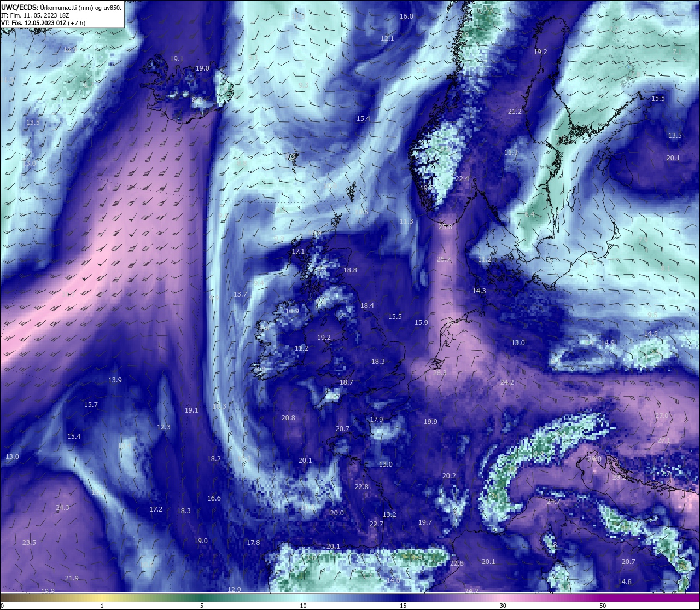Click the map value 17.2
The width and height of the screenshot is (700, 610).
[x=156, y=509]
